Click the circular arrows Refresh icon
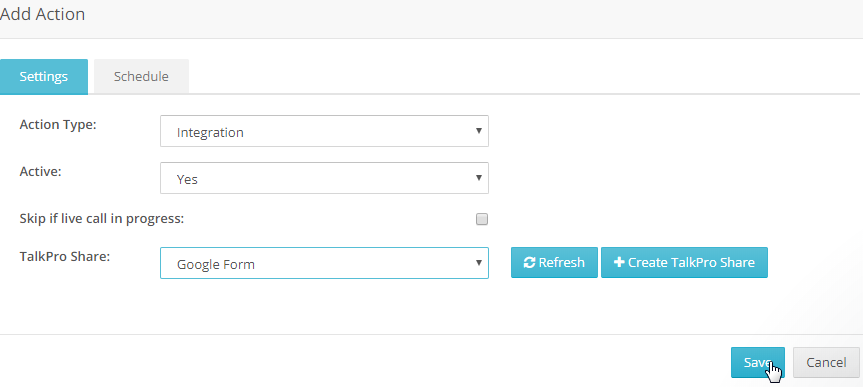 coord(529,263)
